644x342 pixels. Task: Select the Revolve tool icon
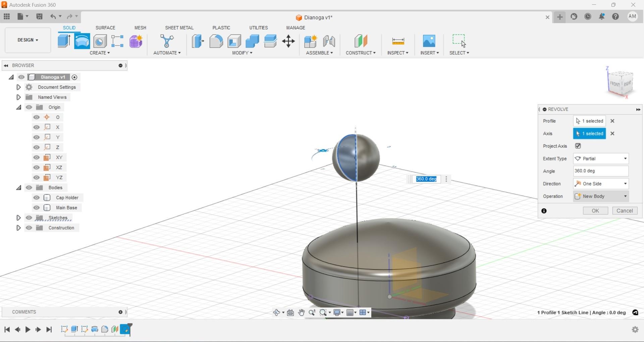pos(82,41)
